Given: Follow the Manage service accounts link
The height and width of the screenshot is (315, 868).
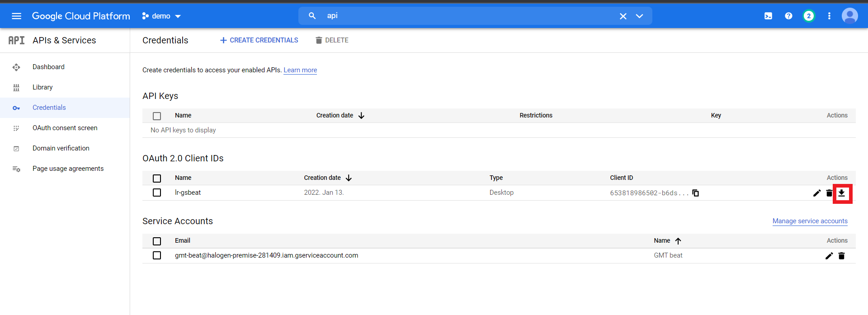Looking at the screenshot, I should [810, 221].
